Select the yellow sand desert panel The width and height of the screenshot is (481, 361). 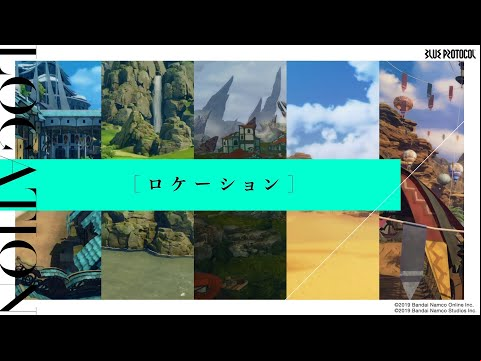[333, 255]
